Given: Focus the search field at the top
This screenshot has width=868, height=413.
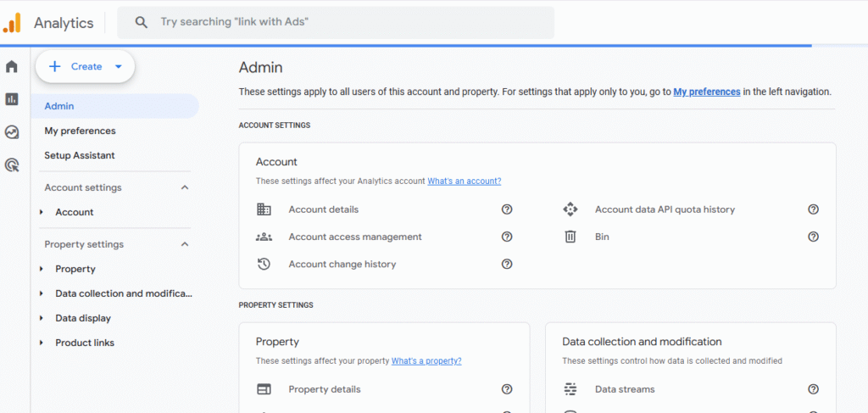Looking at the screenshot, I should pos(336,23).
